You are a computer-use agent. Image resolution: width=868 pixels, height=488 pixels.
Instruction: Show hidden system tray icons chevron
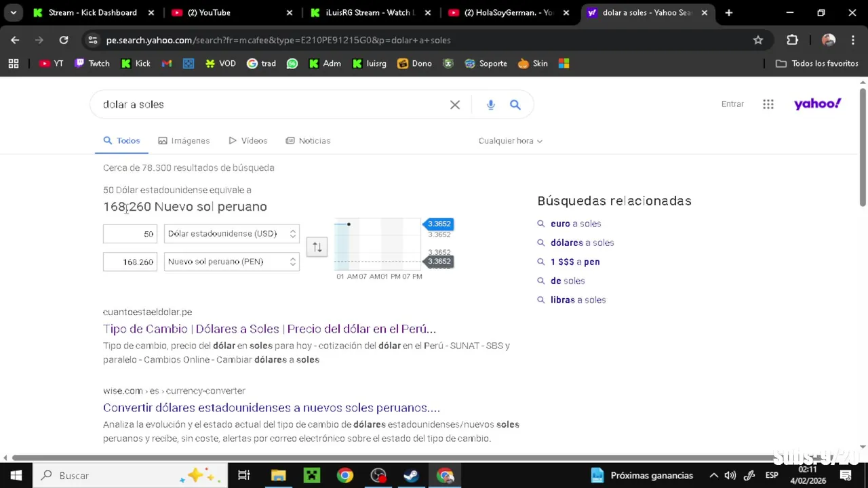(714, 475)
